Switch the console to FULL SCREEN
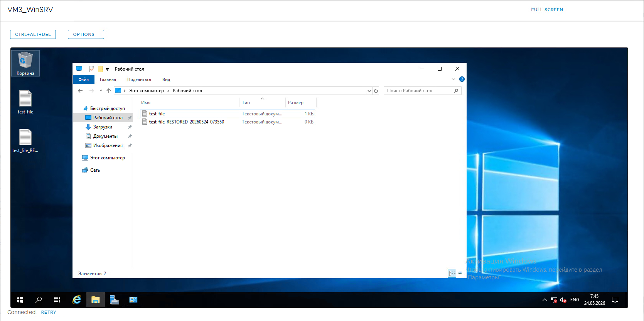Image resolution: width=644 pixels, height=321 pixels. click(547, 10)
